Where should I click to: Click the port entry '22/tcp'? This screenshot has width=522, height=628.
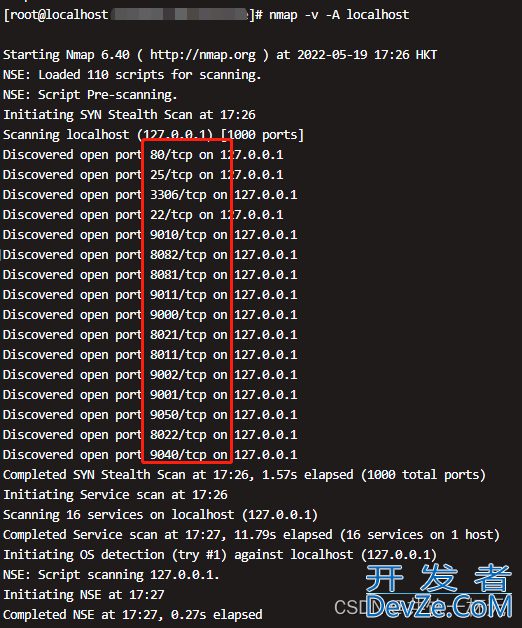pos(171,215)
